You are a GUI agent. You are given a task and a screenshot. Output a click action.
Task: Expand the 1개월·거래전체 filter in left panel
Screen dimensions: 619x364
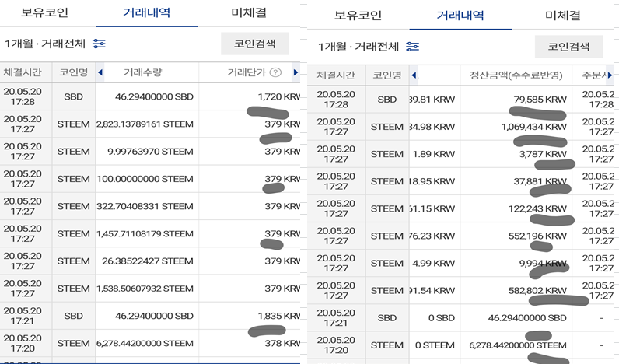click(x=46, y=44)
